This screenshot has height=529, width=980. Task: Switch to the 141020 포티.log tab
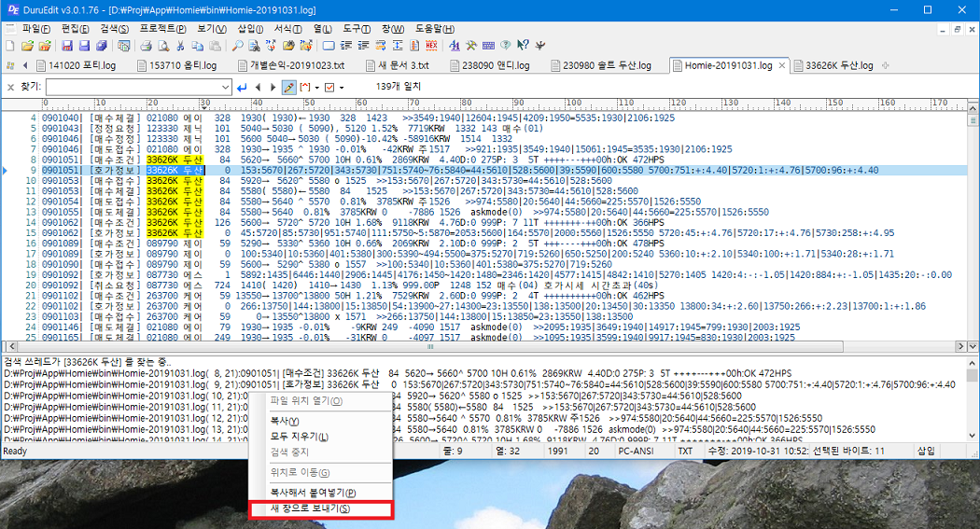76,65
